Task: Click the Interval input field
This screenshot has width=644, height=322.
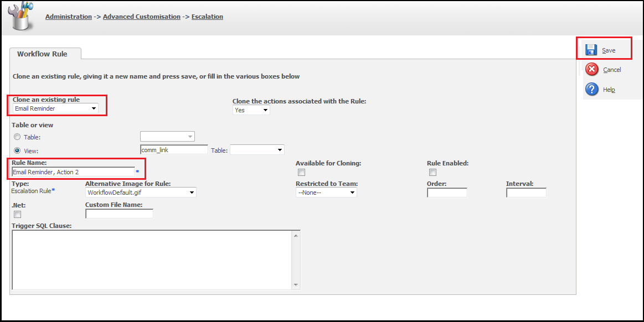Action: 526,193
